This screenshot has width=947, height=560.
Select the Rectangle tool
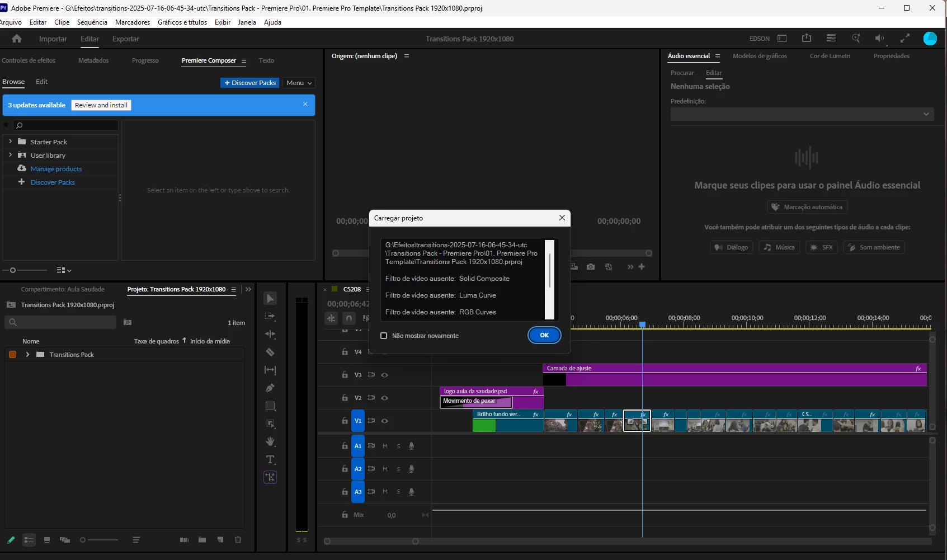[x=270, y=406]
